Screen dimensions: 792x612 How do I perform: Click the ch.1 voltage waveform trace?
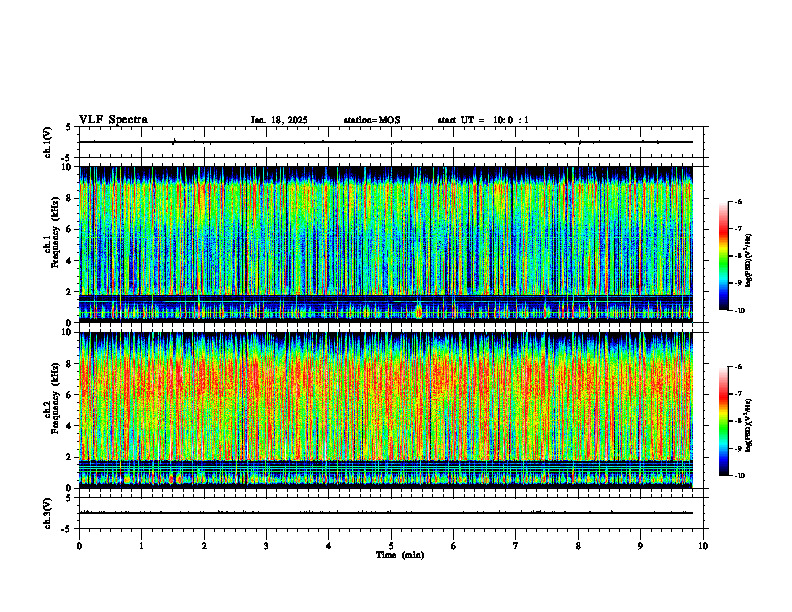point(386,142)
